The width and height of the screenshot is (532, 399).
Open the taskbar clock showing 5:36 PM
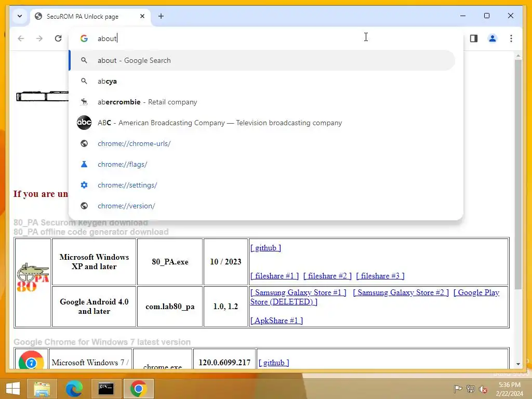pyautogui.click(x=509, y=389)
